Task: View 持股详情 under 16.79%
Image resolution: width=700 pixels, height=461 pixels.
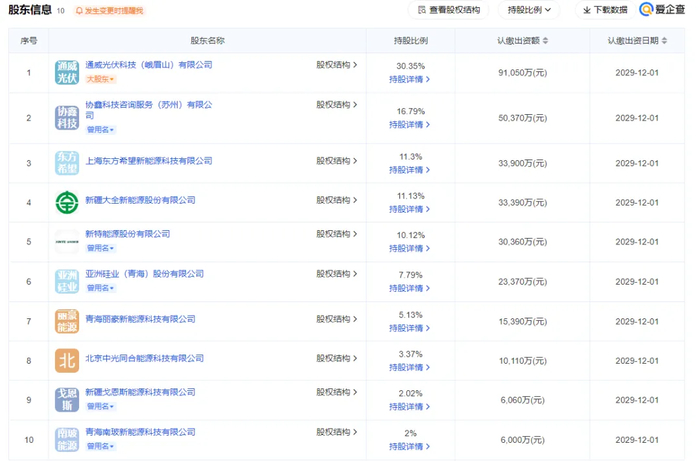Action: click(409, 125)
